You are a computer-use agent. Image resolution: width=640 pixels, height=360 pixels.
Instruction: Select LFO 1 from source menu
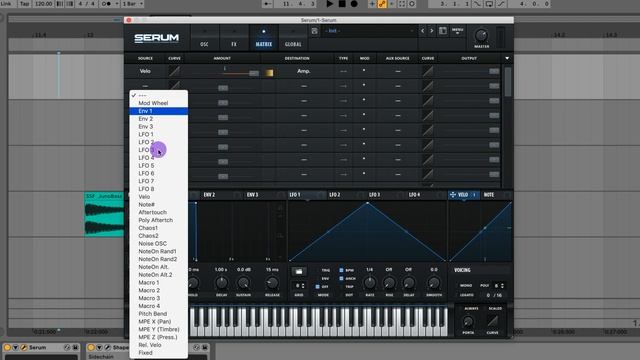click(x=158, y=134)
